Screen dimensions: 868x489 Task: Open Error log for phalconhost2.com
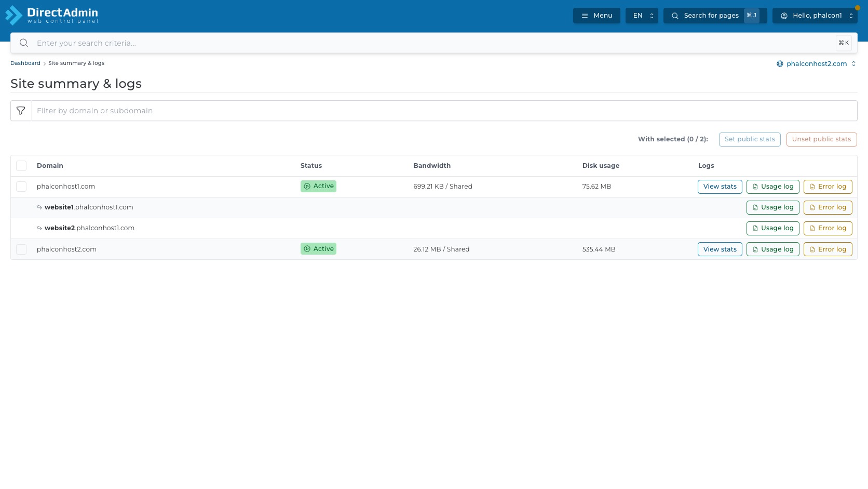[x=828, y=249]
